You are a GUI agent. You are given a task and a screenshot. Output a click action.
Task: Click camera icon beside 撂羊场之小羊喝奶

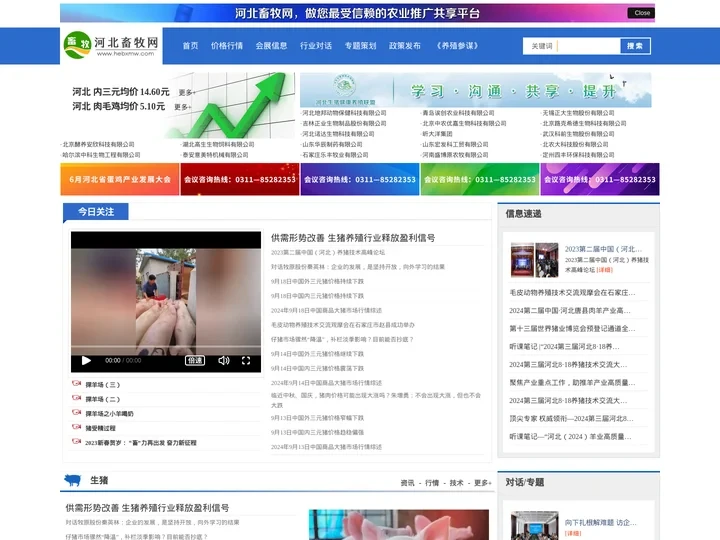tap(76, 412)
